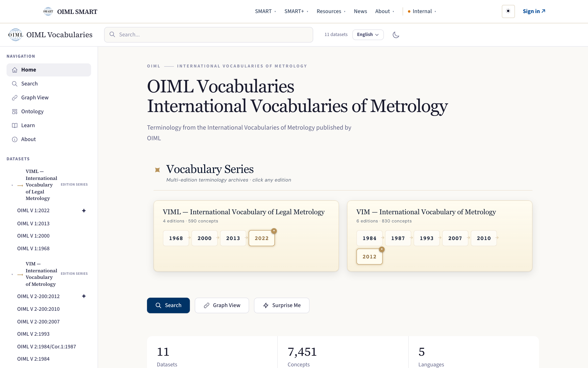Screen dimensions: 588x368
Task: Open the VIML 2022 edition chip
Action: [262, 238]
